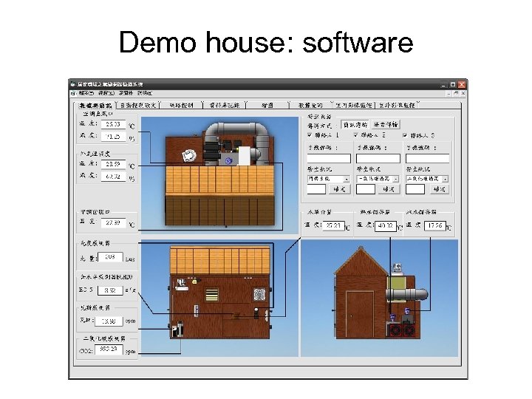This screenshot has height=399, width=532.
Task: Click the phone number field under contact 3
Action: [x=428, y=158]
